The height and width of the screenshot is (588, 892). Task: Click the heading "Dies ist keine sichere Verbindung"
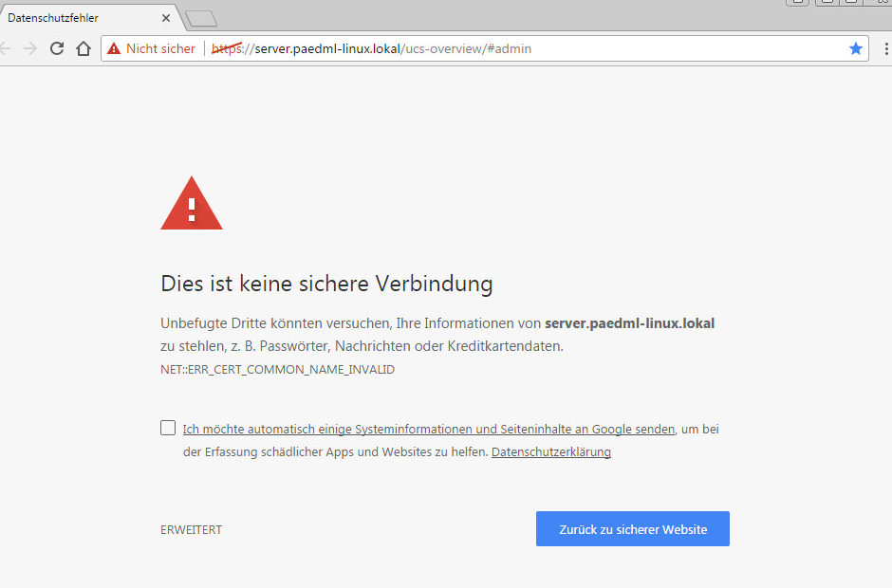[x=326, y=284]
